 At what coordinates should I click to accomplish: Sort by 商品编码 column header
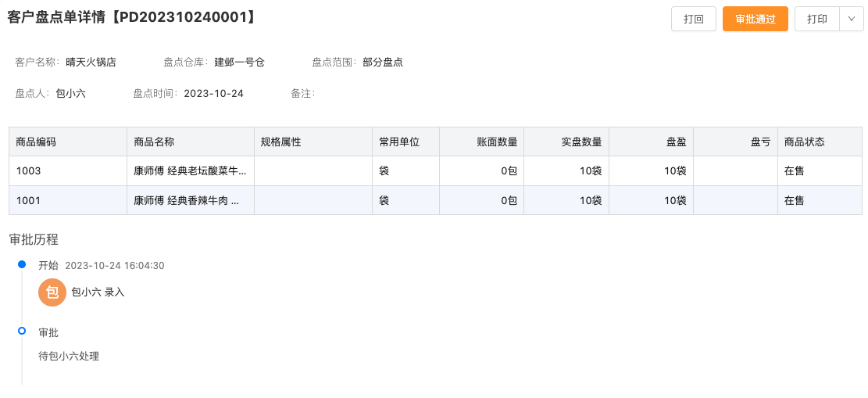pyautogui.click(x=36, y=142)
